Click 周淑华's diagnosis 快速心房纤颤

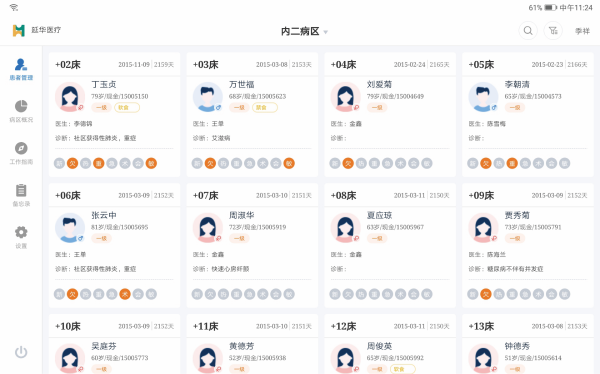click(x=230, y=269)
